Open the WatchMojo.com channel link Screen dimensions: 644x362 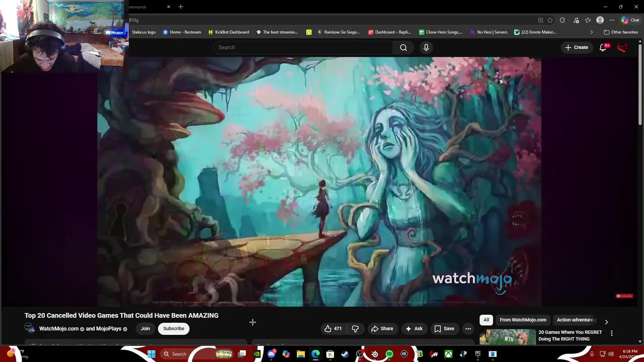click(59, 329)
